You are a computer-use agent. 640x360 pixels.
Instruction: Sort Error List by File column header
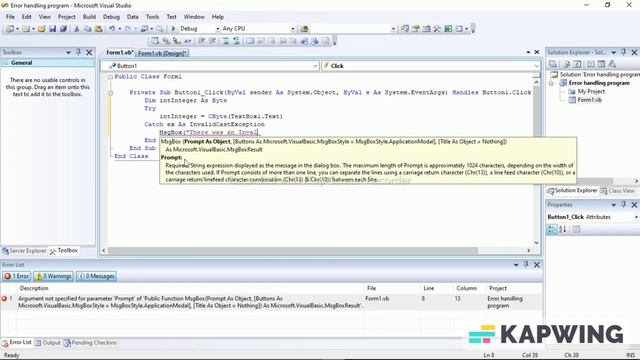click(371, 288)
